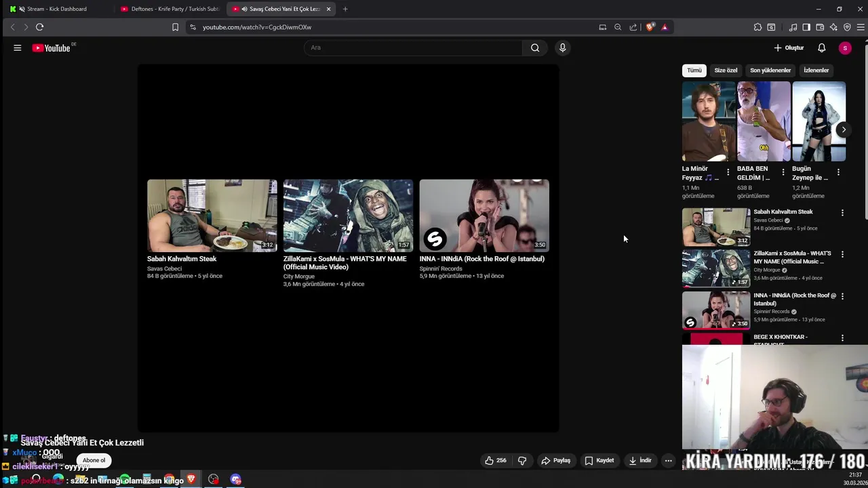Click the Abone ol subscribe button
Viewport: 868px width, 488px height.
94,460
